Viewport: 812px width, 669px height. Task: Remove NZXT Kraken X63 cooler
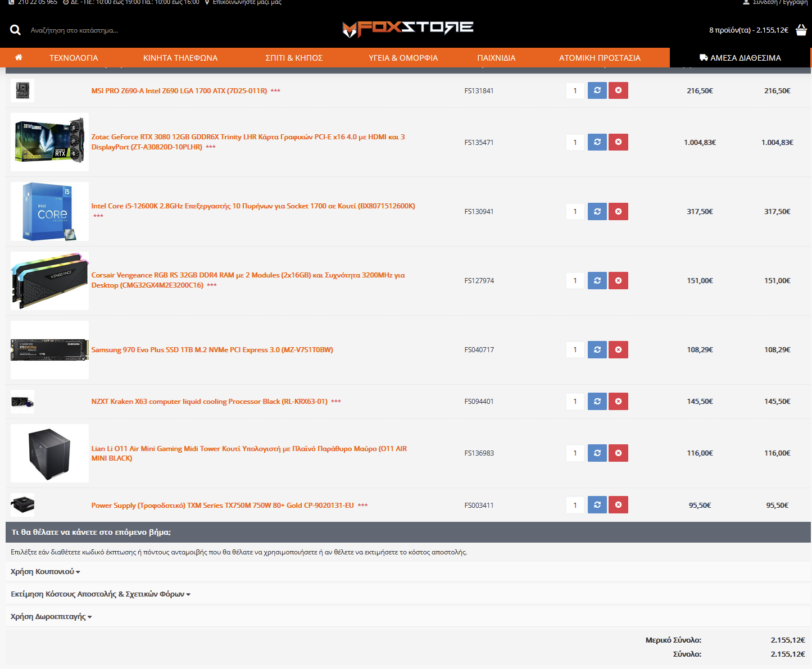click(618, 401)
